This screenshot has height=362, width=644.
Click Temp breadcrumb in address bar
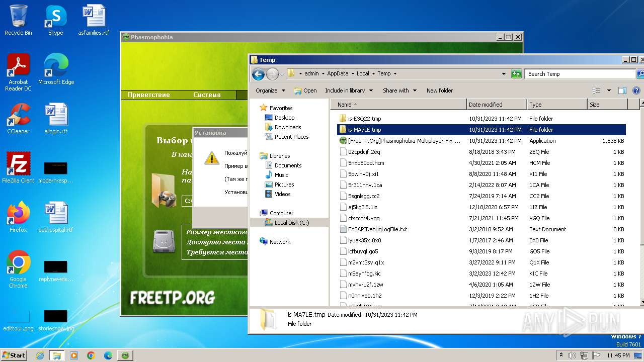click(x=384, y=73)
